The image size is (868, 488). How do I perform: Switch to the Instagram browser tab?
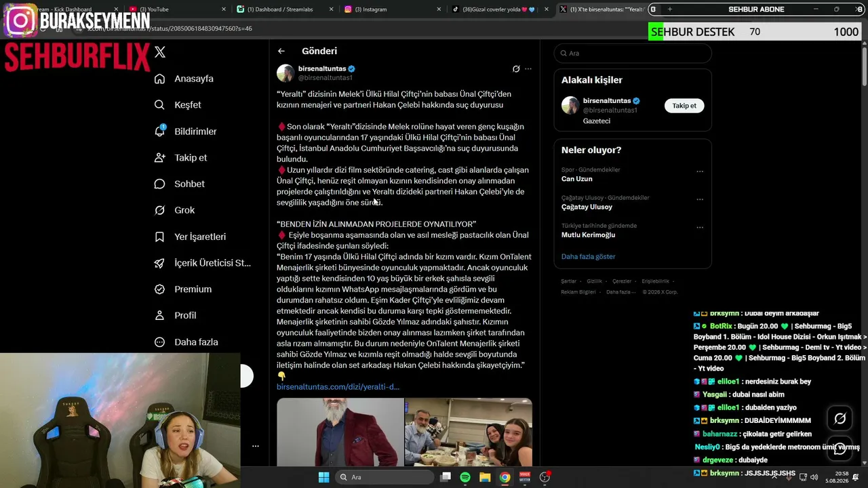click(x=393, y=9)
